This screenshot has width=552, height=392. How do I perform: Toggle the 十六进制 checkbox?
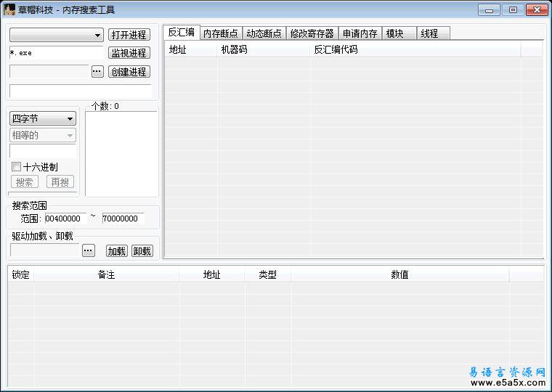[16, 166]
